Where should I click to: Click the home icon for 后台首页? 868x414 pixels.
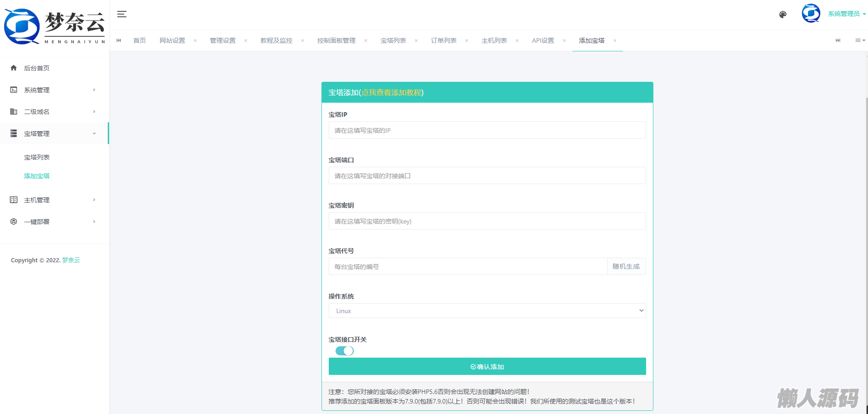pyautogui.click(x=14, y=68)
